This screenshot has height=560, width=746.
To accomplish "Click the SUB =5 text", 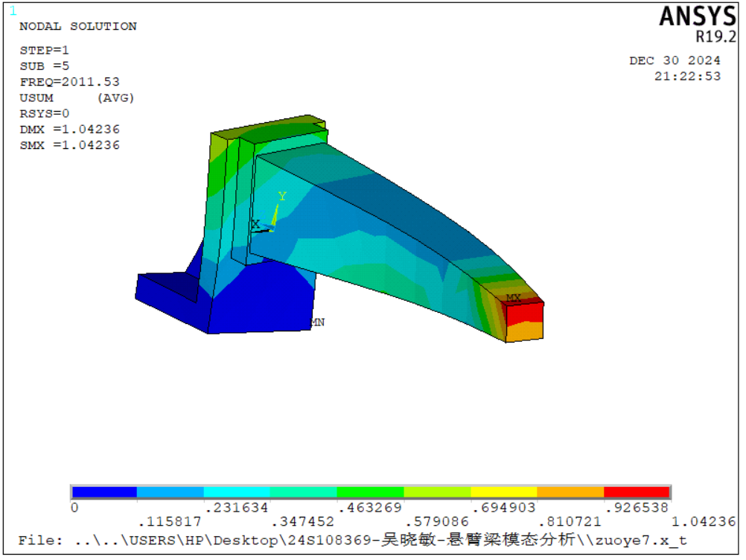I will point(44,66).
